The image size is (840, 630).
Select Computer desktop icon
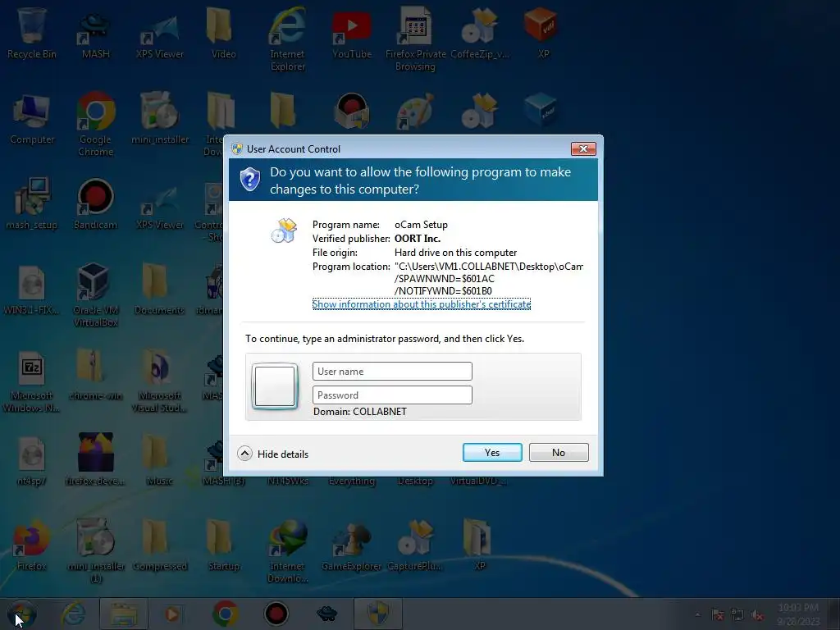pos(32,119)
